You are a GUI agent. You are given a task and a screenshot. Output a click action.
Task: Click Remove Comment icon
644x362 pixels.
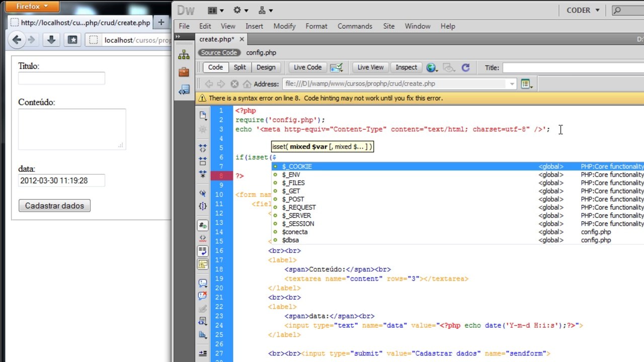pos(203,296)
